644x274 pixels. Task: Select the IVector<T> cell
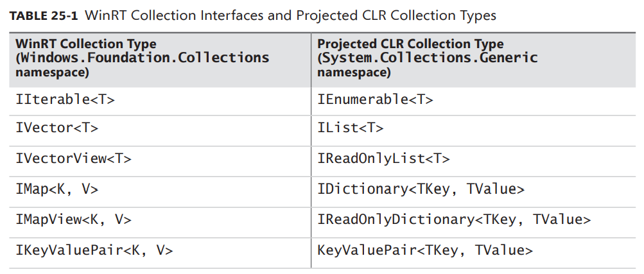pos(57,128)
